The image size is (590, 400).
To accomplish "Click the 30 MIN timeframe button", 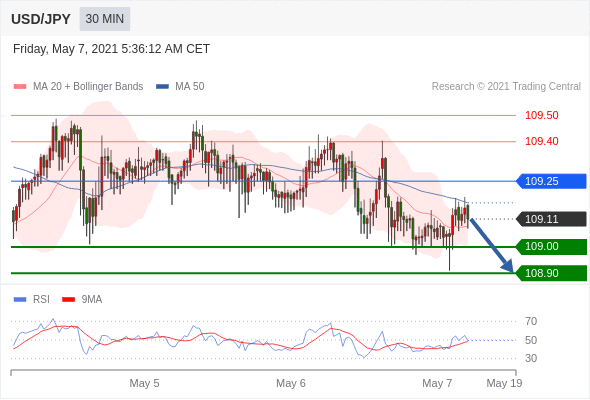I will [x=105, y=19].
